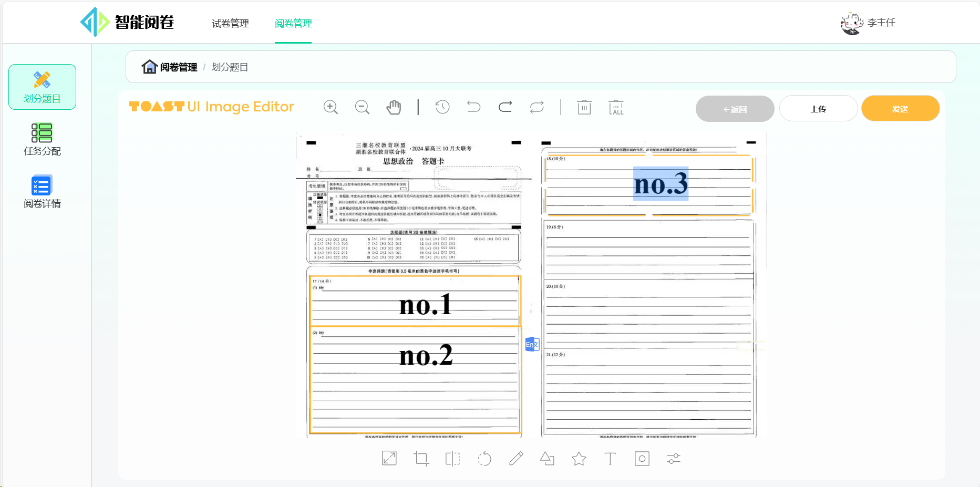
Task: Choose the Draw pencil tool
Action: (x=516, y=459)
